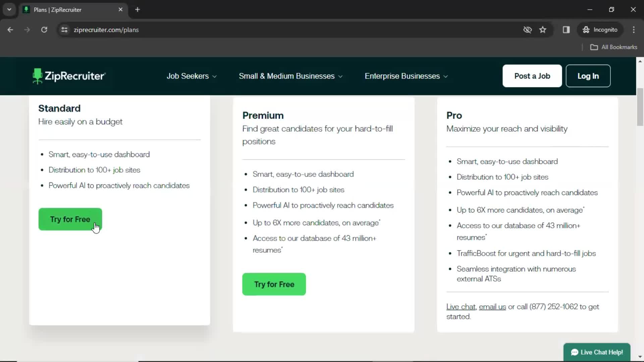644x362 pixels.
Task: Bookmark this tab with the star icon
Action: (x=543, y=30)
